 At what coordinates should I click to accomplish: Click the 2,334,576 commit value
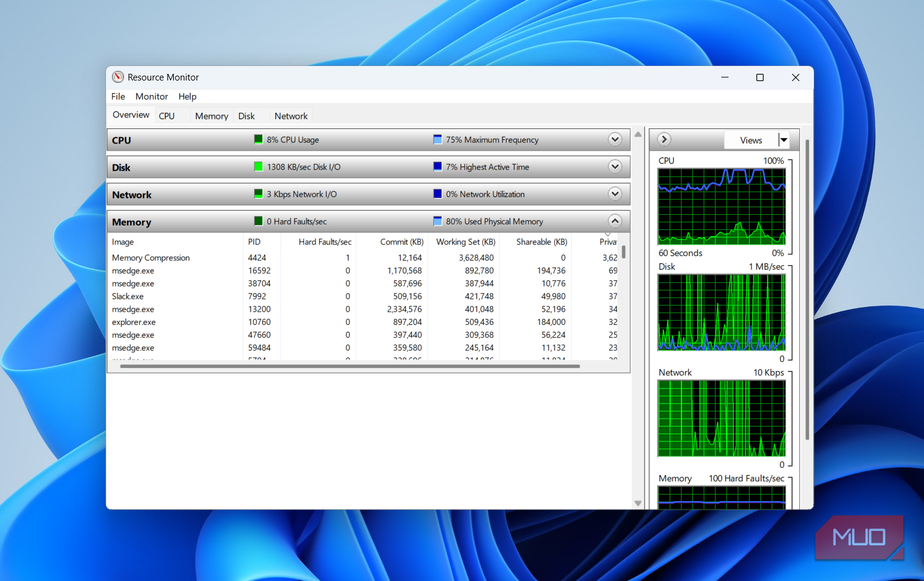tap(404, 309)
